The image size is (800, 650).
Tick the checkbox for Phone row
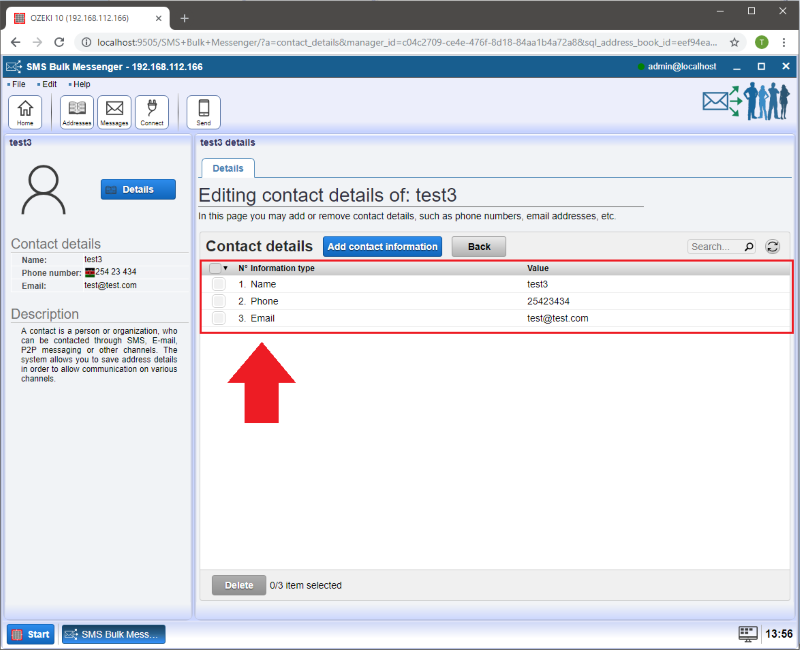[x=218, y=302]
